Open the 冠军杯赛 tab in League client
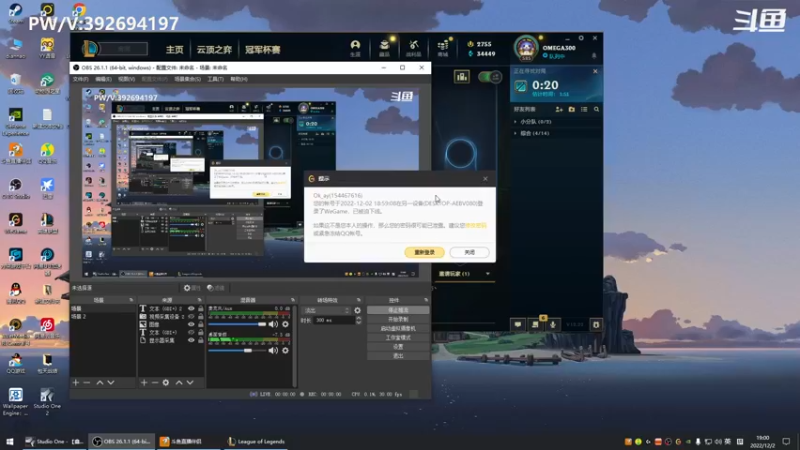 (x=263, y=49)
